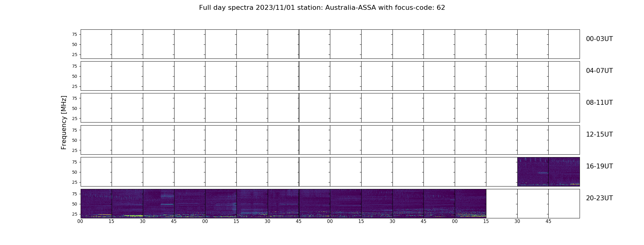This screenshot has width=644, height=245.
Task: Click the 25 tick label in 08-11UT row
Action: pos(75,118)
